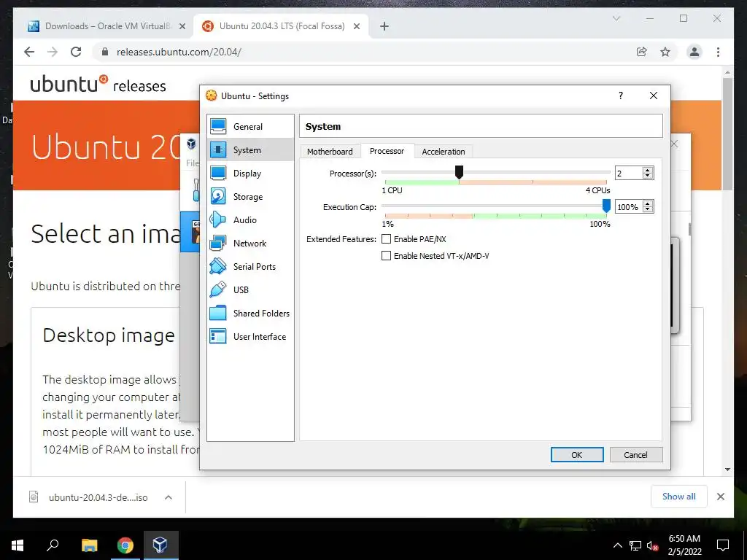
Task: Open the network tray icon
Action: coord(635,545)
